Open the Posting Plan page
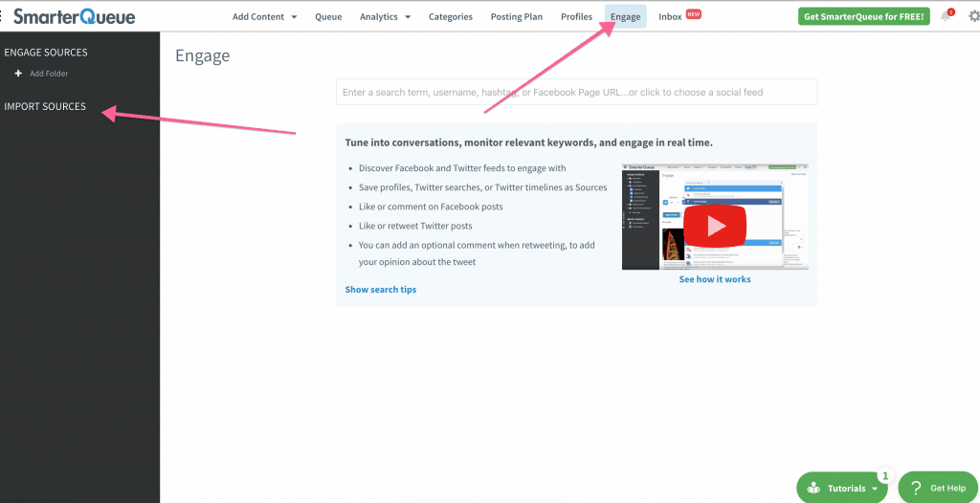This screenshot has height=503, width=980. (x=517, y=17)
